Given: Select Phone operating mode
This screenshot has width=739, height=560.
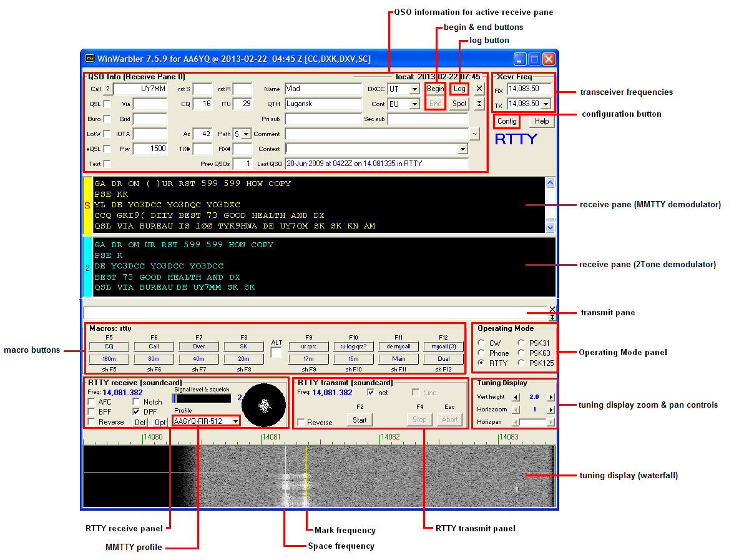Looking at the screenshot, I should pos(481,353).
